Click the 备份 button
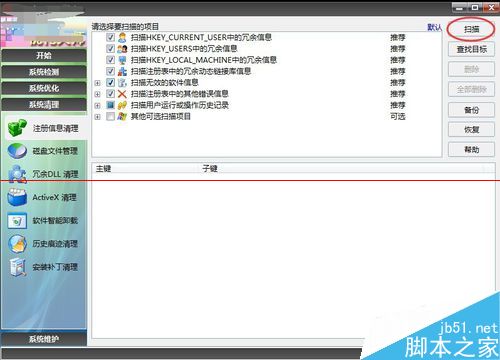 tap(471, 110)
